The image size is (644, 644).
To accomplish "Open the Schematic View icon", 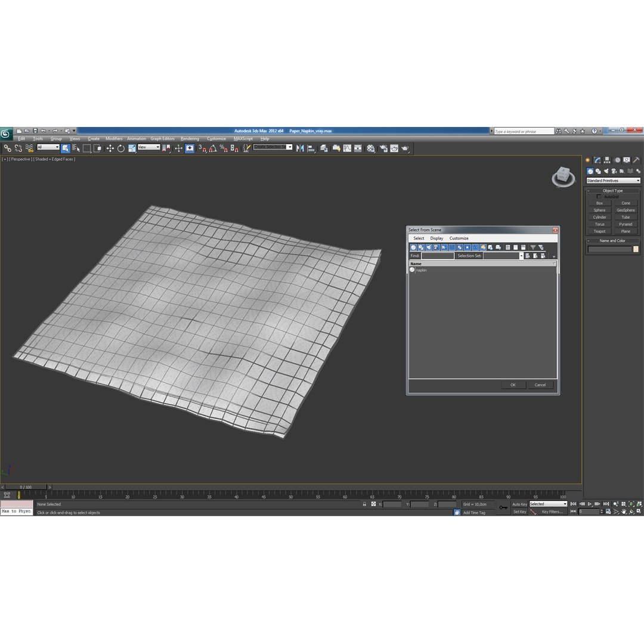I will (358, 148).
